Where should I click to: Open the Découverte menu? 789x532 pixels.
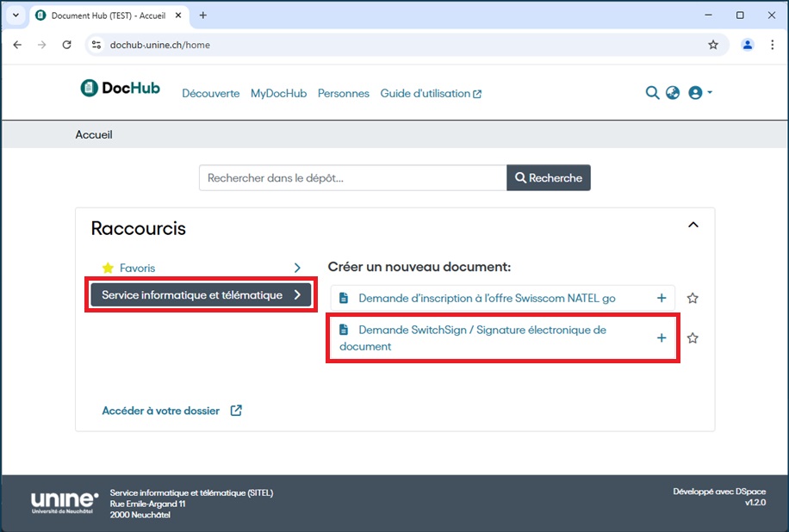(x=210, y=94)
